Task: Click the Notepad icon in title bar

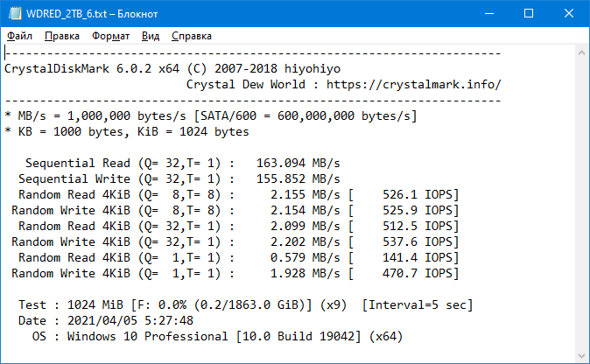Action: (15, 13)
